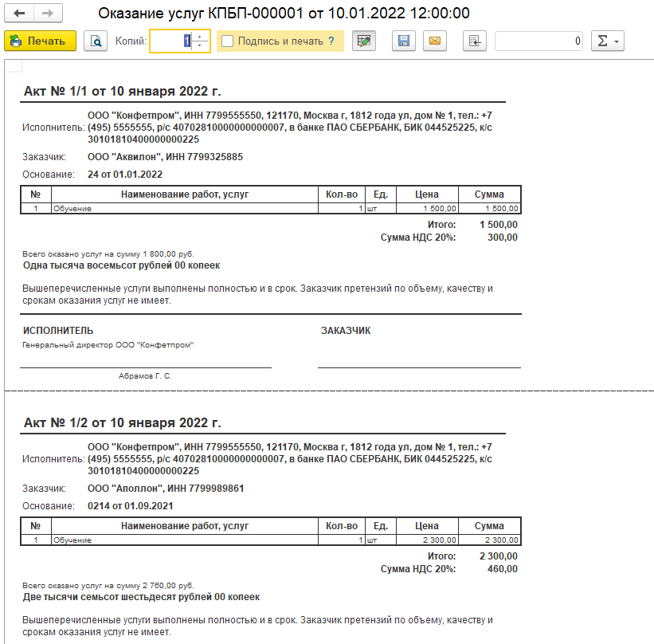Select heading Акт № 1/2 от 10 января 2022 г.
This screenshot has width=654, height=644.
click(122, 422)
